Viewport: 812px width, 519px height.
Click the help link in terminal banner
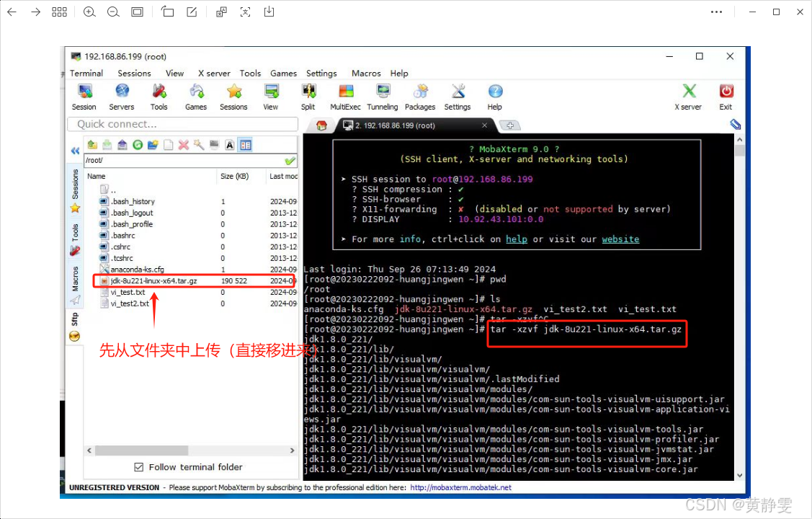click(x=517, y=239)
